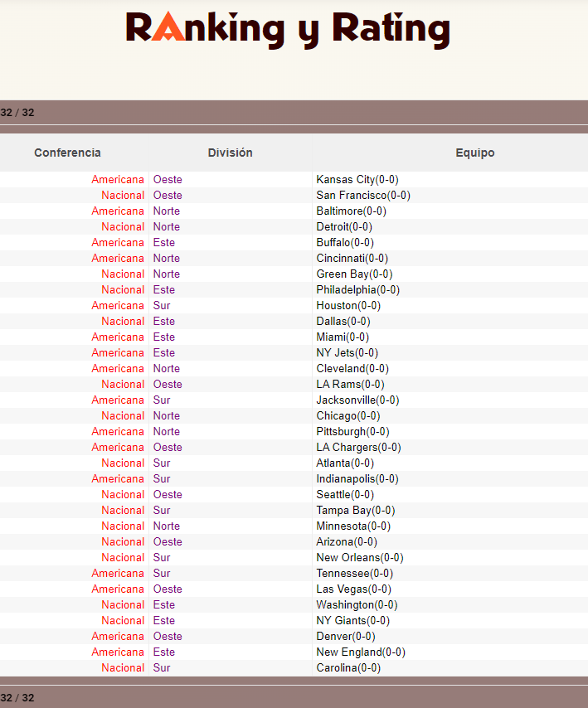This screenshot has width=588, height=708.
Task: Select the LA Chargers(0-0) team cell
Action: 358,447
